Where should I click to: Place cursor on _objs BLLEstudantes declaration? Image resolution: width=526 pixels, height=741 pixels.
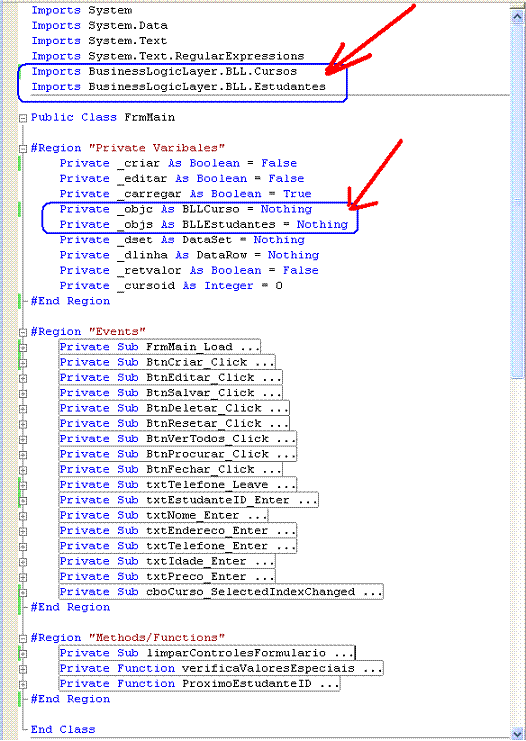pos(204,224)
